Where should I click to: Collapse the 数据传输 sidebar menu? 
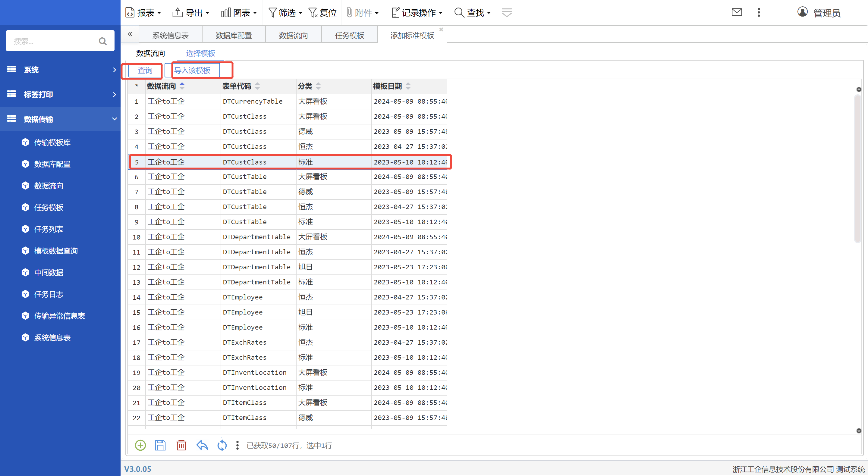60,119
